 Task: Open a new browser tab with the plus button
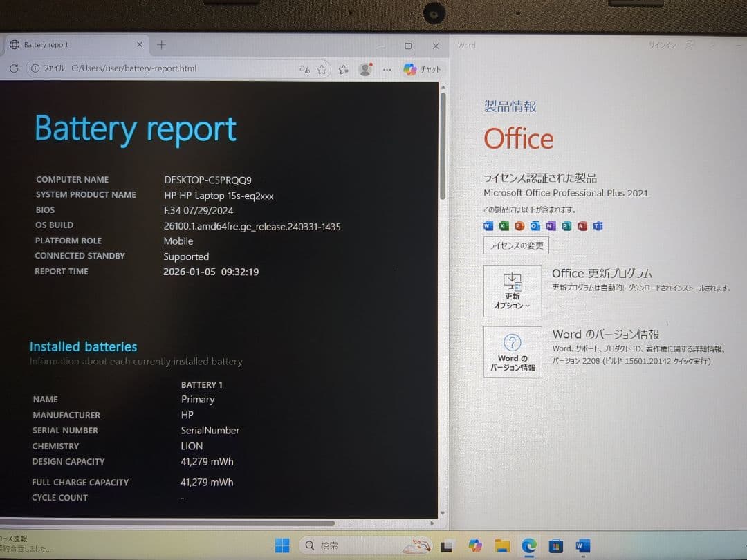(161, 44)
